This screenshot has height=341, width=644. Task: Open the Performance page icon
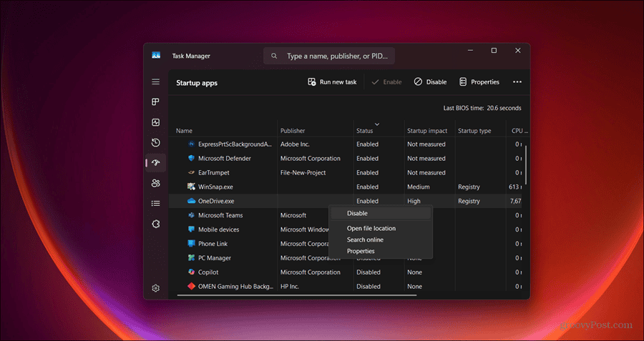click(x=156, y=122)
